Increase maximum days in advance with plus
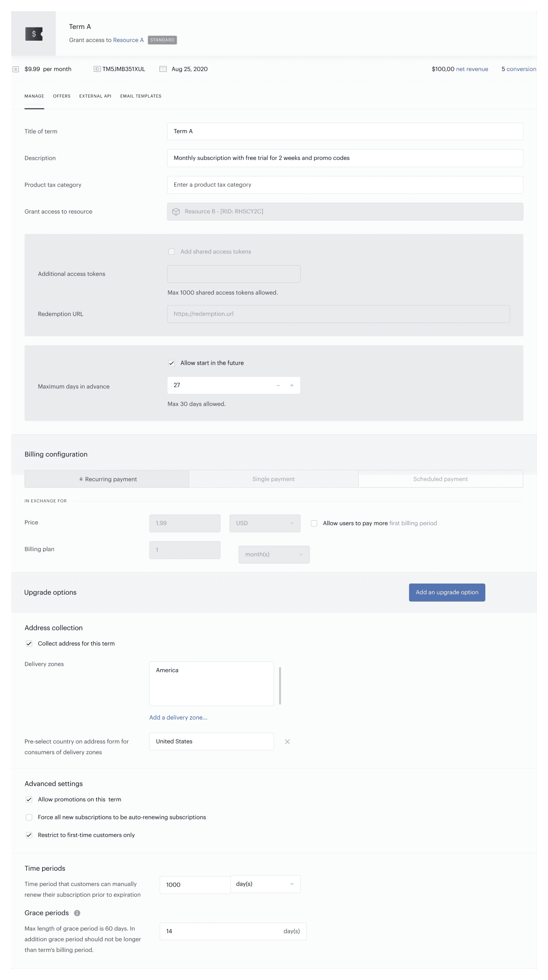Viewport: 548px width, 980px height. pos(292,385)
